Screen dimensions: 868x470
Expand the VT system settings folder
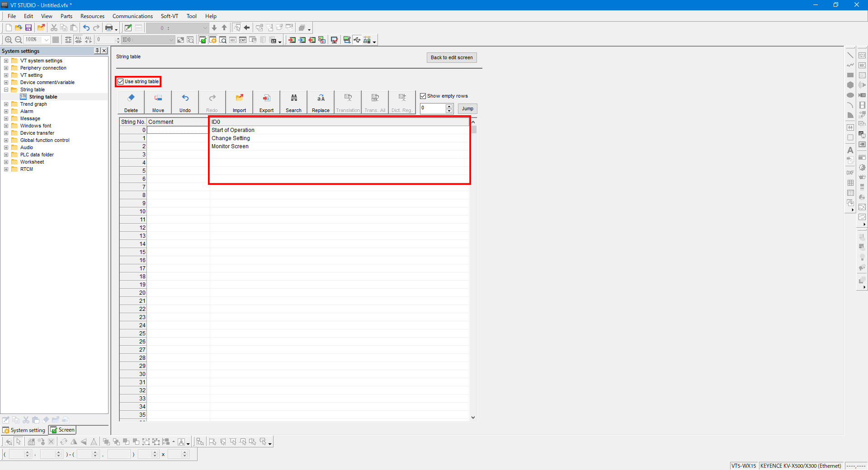[x=6, y=61]
